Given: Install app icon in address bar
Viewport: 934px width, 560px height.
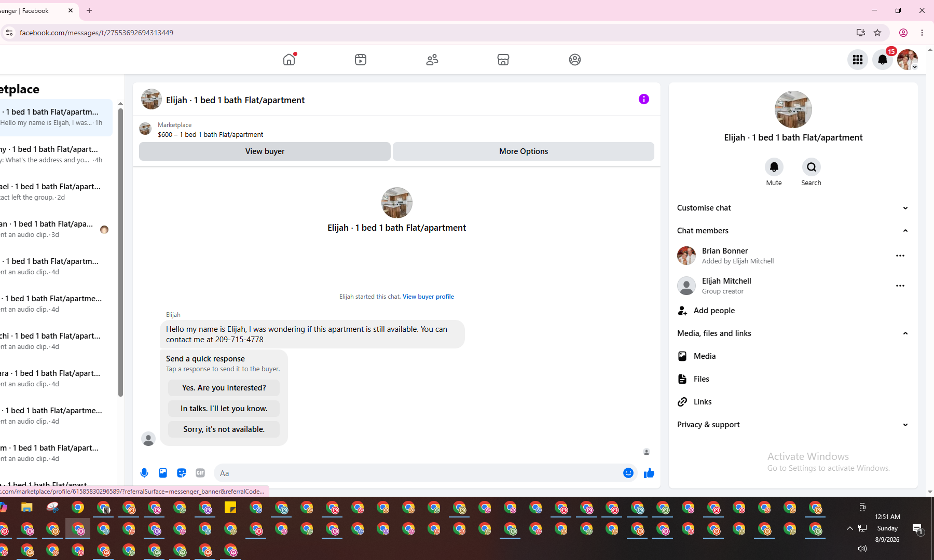Looking at the screenshot, I should point(861,33).
